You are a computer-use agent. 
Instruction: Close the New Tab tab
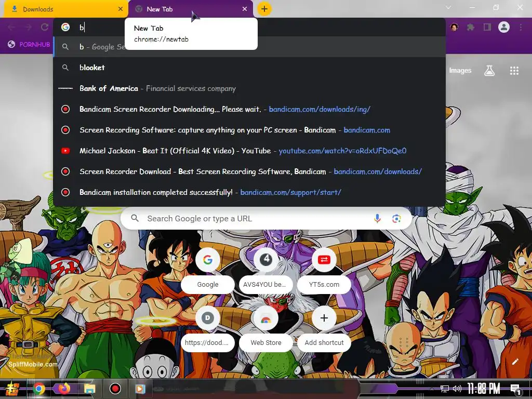pos(245,9)
